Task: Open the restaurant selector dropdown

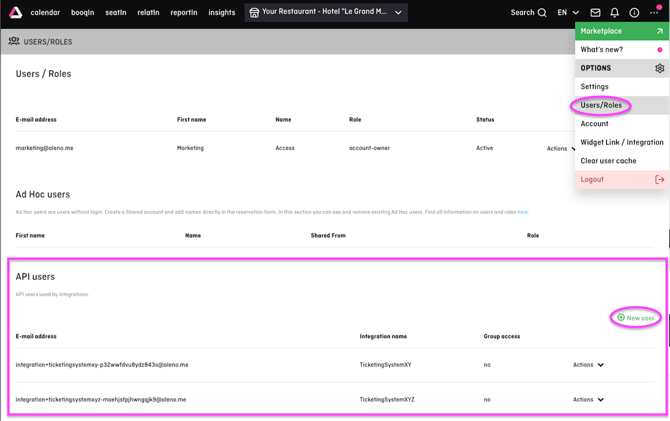Action: coord(326,12)
